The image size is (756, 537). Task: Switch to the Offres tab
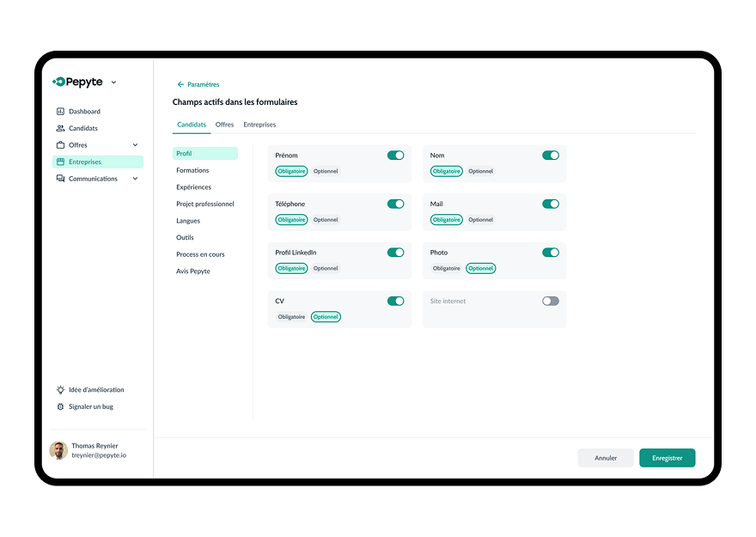coord(225,125)
